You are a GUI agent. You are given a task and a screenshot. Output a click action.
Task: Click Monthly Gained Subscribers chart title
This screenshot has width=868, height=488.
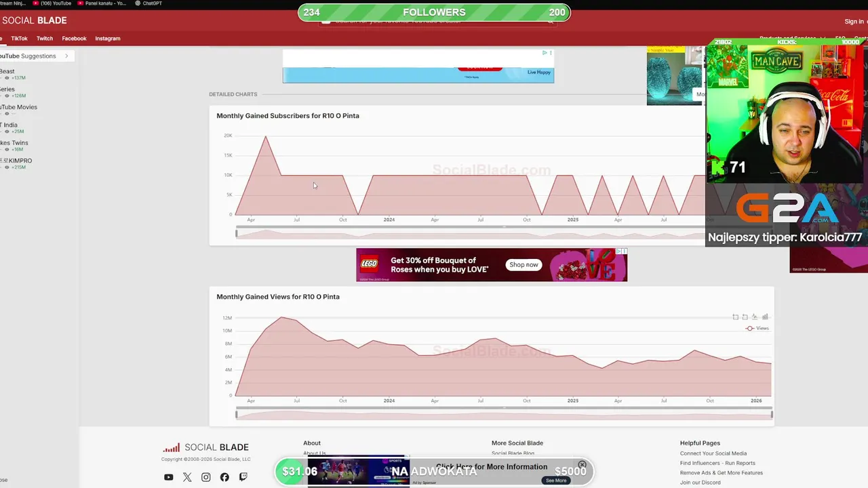pyautogui.click(x=288, y=116)
